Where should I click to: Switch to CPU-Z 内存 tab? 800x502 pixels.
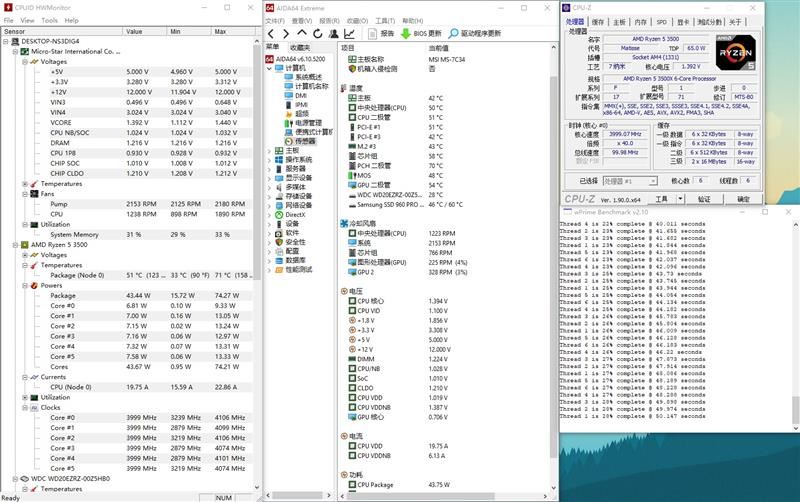[x=640, y=22]
